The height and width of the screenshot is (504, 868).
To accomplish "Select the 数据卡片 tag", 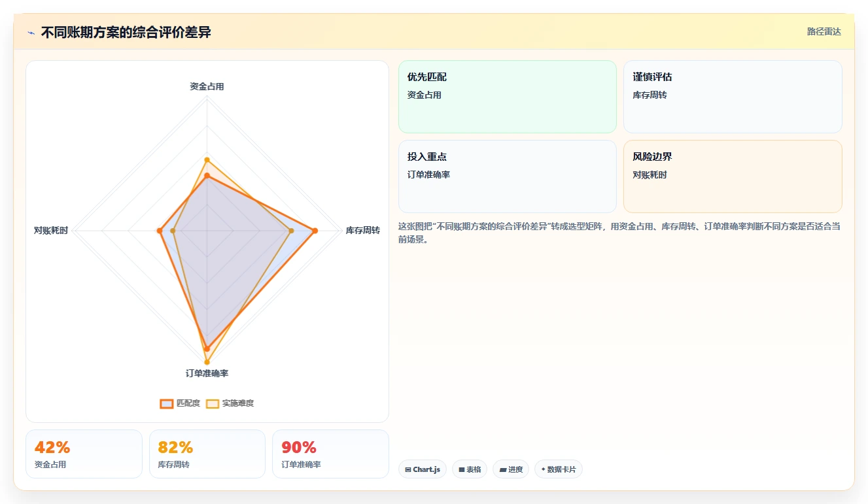I will click(x=559, y=469).
